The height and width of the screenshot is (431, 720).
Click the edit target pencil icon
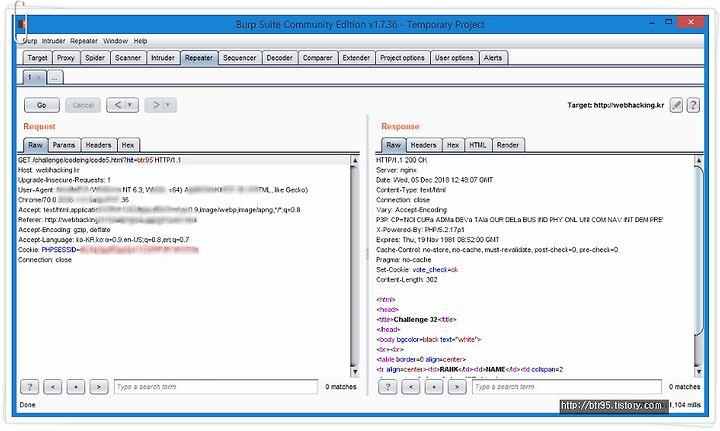(x=676, y=105)
